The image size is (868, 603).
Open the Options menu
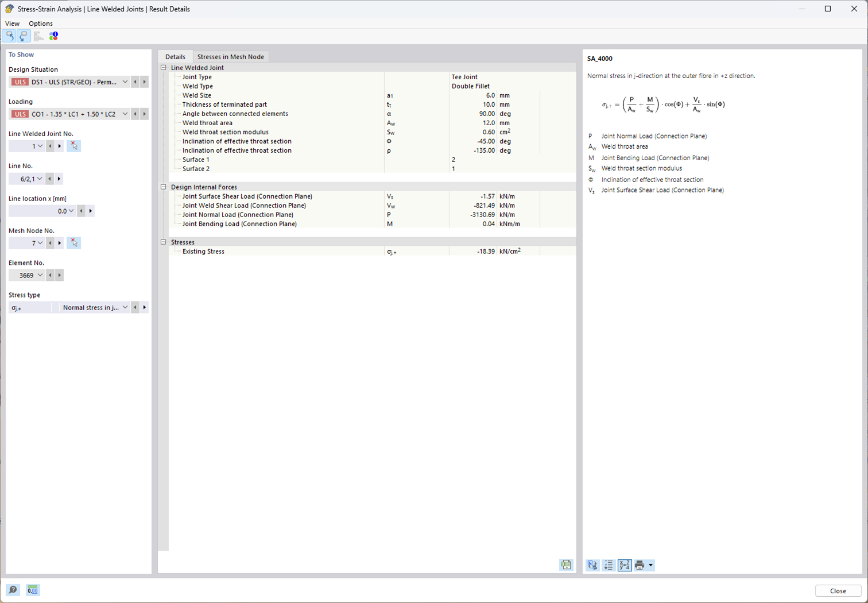click(41, 24)
